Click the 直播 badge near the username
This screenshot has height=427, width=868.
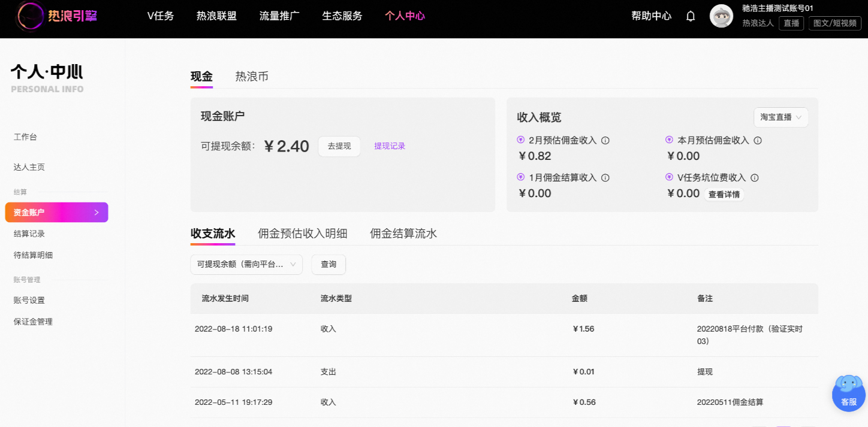[791, 23]
